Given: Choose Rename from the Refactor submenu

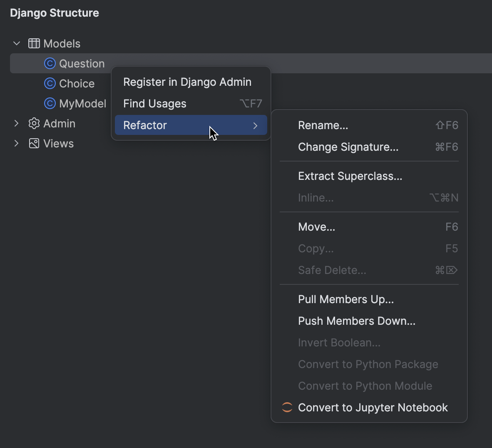Looking at the screenshot, I should (323, 125).
